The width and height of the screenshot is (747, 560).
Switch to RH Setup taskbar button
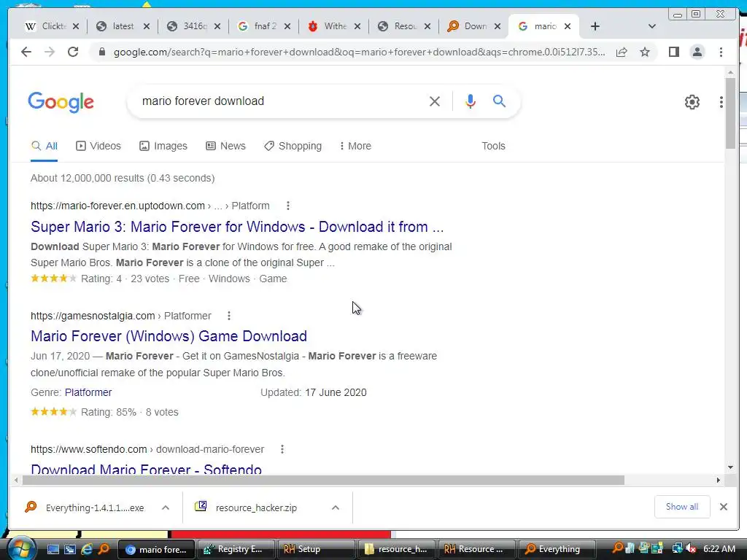click(x=315, y=549)
